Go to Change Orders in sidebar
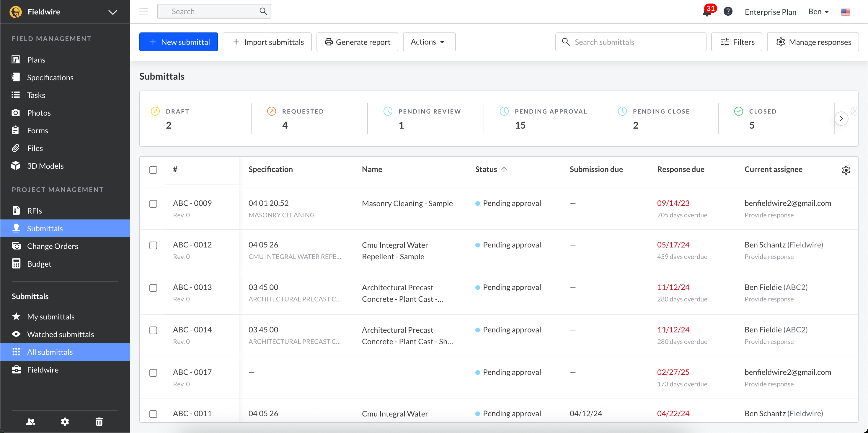 point(53,246)
